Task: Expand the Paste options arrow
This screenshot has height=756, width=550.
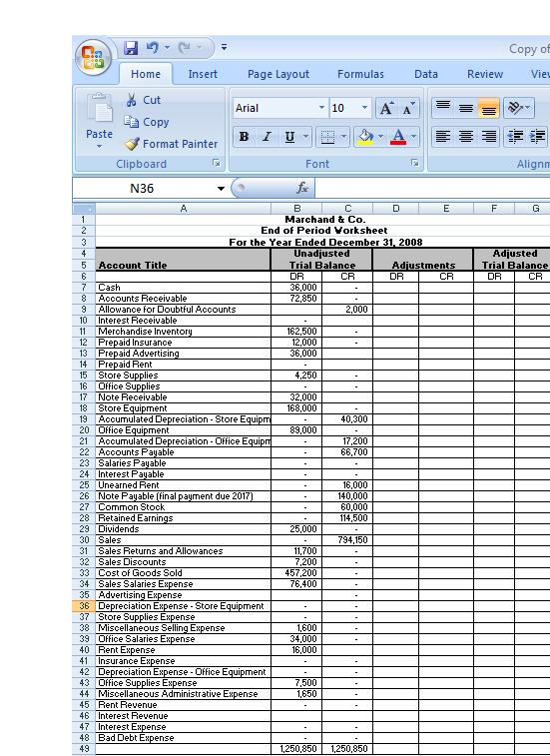Action: (99, 146)
